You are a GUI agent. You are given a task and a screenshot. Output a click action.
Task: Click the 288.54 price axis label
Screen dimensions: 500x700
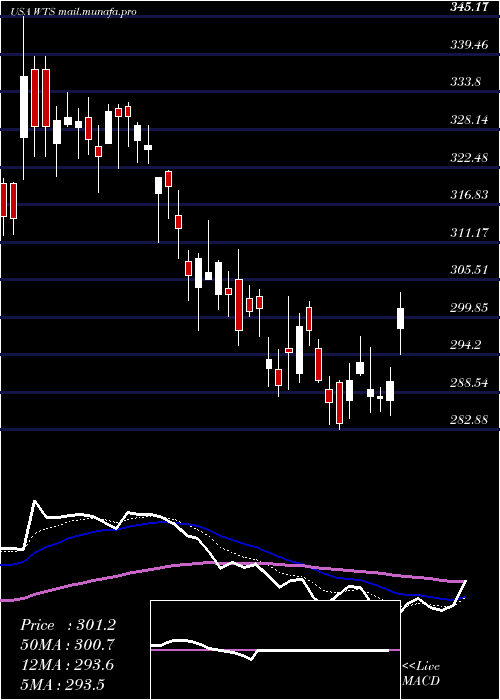[468, 383]
